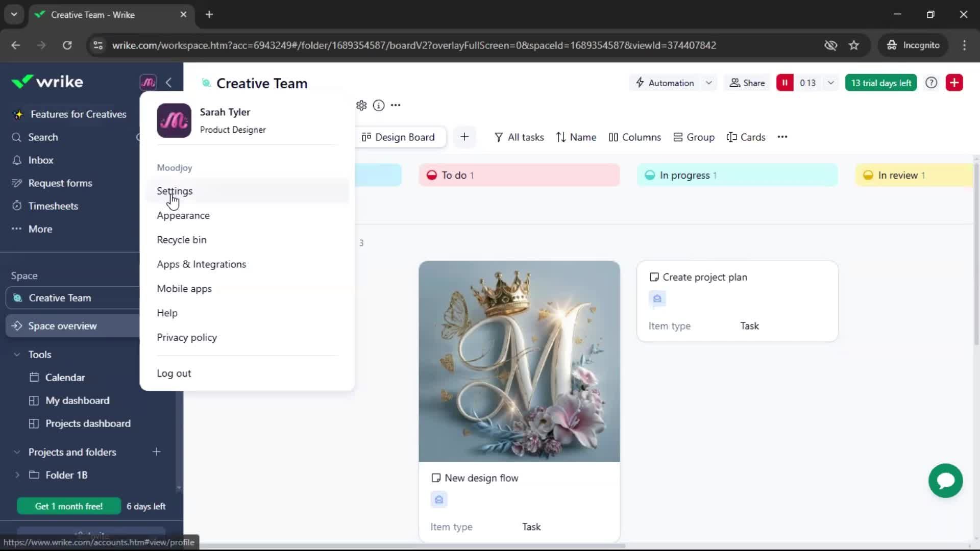Collapse Projects and folders section

(17, 452)
